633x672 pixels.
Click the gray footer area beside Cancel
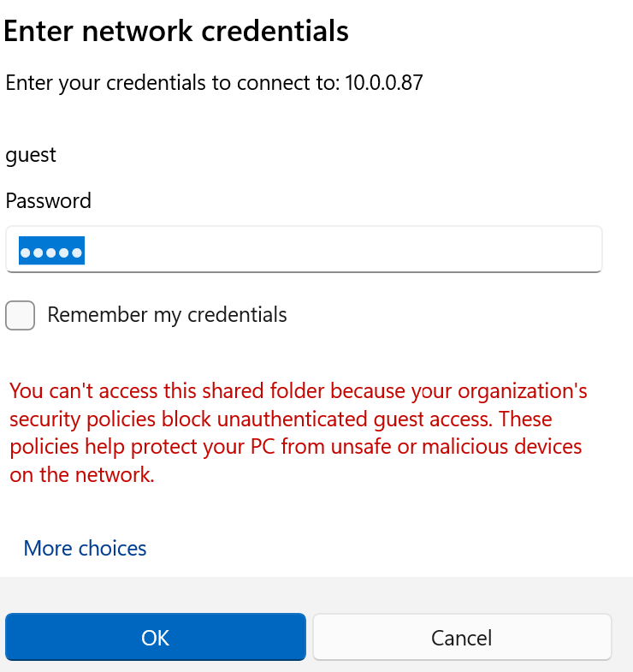622,637
